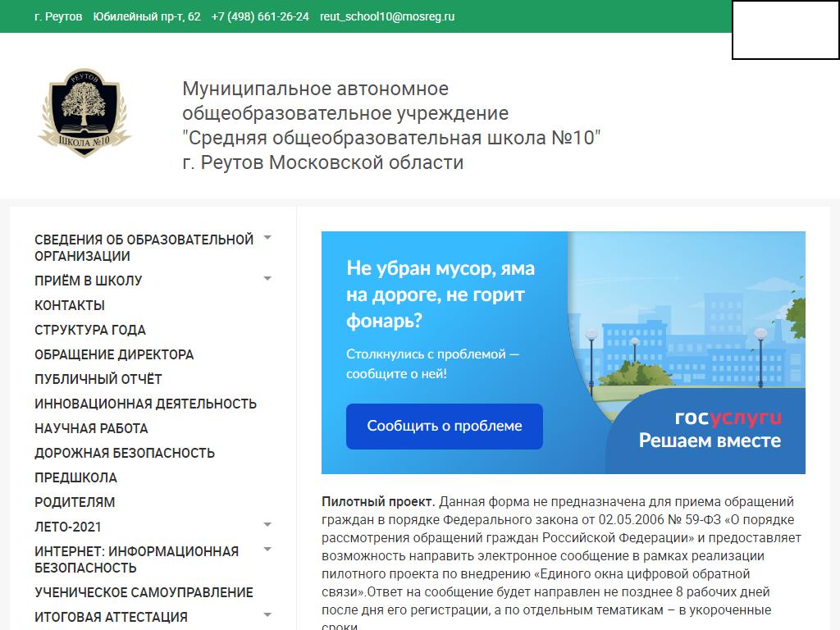Open Дорожная безопасность menu item
The height and width of the screenshot is (630, 840).
click(x=125, y=453)
